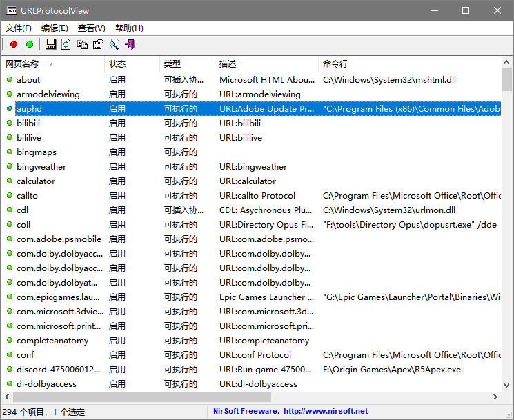
Task: Click the refresh list toolbar icon
Action: coord(66,45)
